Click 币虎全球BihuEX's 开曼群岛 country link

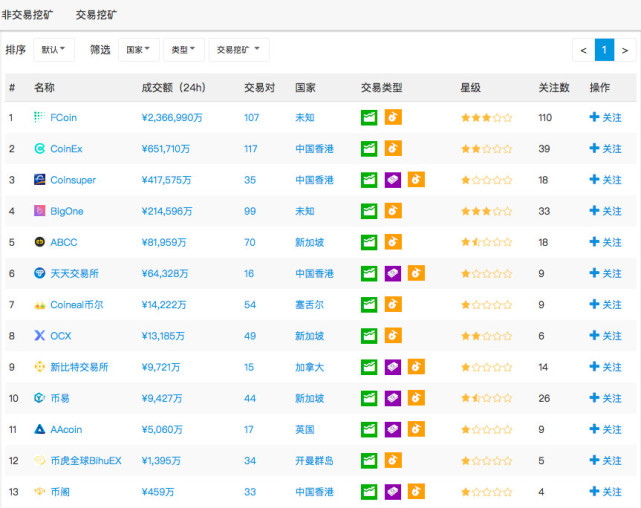(314, 461)
